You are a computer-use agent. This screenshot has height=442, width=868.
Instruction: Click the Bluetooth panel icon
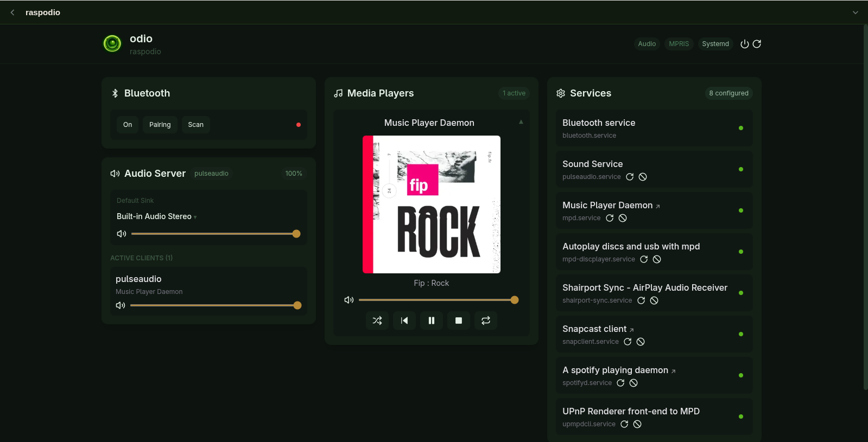[x=115, y=93]
